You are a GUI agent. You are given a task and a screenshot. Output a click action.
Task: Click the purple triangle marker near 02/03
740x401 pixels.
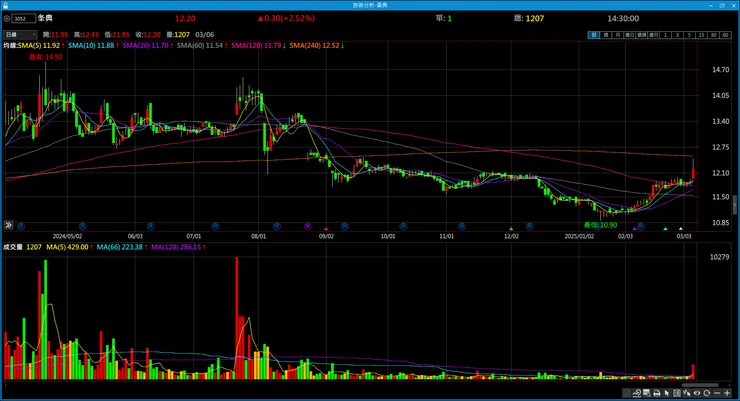pyautogui.click(x=635, y=229)
